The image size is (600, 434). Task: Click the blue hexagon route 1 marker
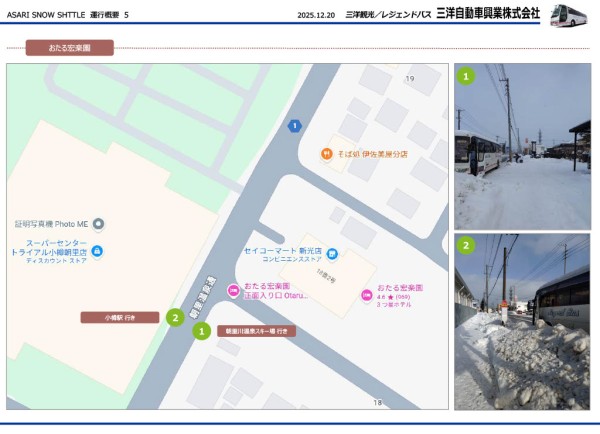294,125
